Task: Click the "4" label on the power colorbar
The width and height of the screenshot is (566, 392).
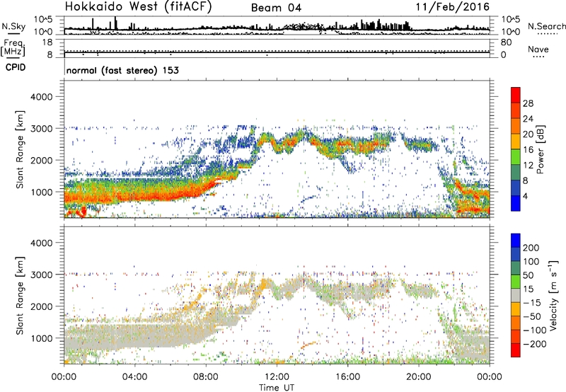Action: 526,196
